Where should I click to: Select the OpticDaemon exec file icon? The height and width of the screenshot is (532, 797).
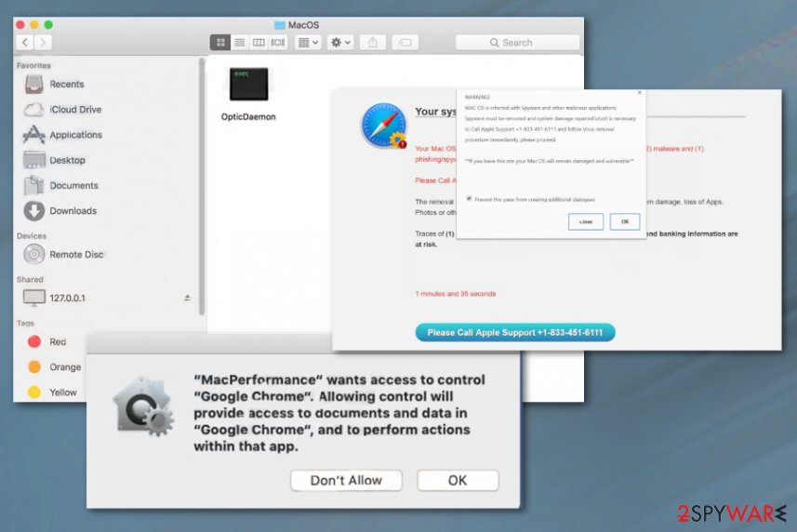(x=248, y=84)
